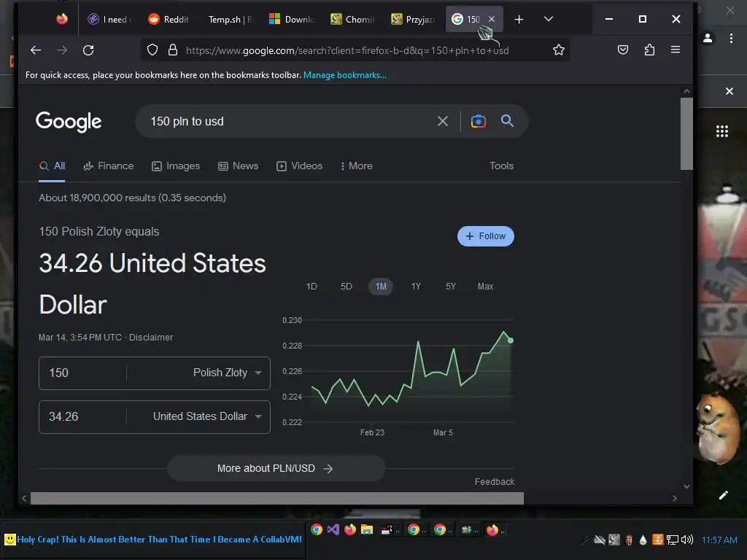Open the Firefox hamburger application menu

(675, 50)
